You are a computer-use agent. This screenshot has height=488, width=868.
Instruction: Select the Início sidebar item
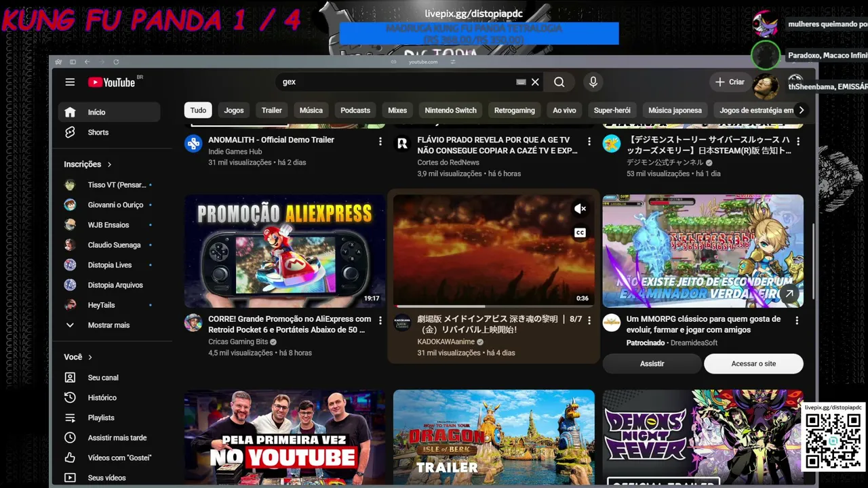[x=109, y=113]
